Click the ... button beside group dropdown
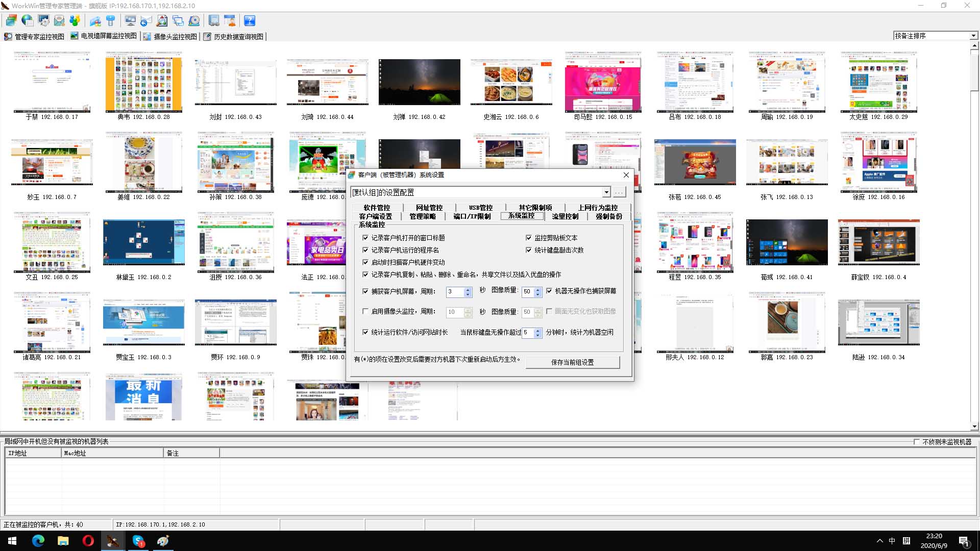The width and height of the screenshot is (980, 551). point(619,192)
